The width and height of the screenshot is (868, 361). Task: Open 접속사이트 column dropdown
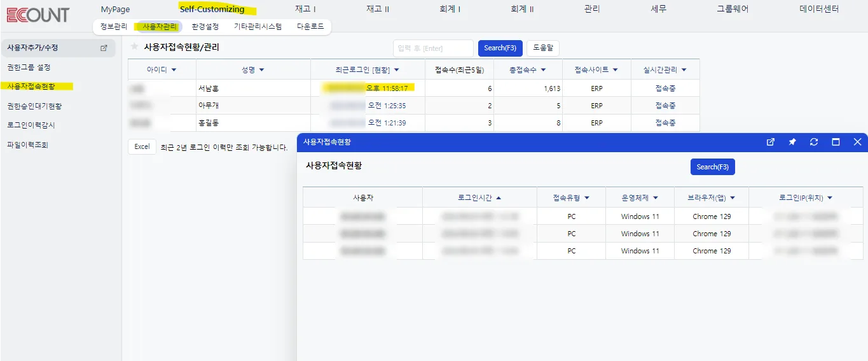pyautogui.click(x=616, y=70)
